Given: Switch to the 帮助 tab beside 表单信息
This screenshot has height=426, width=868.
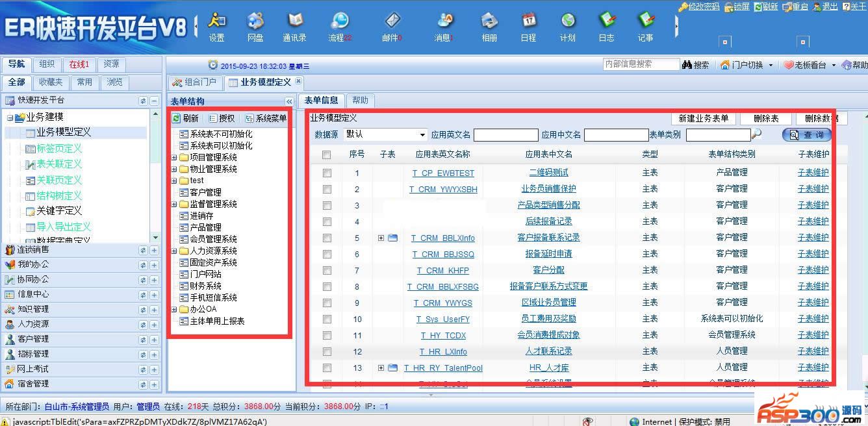Looking at the screenshot, I should pyautogui.click(x=360, y=100).
